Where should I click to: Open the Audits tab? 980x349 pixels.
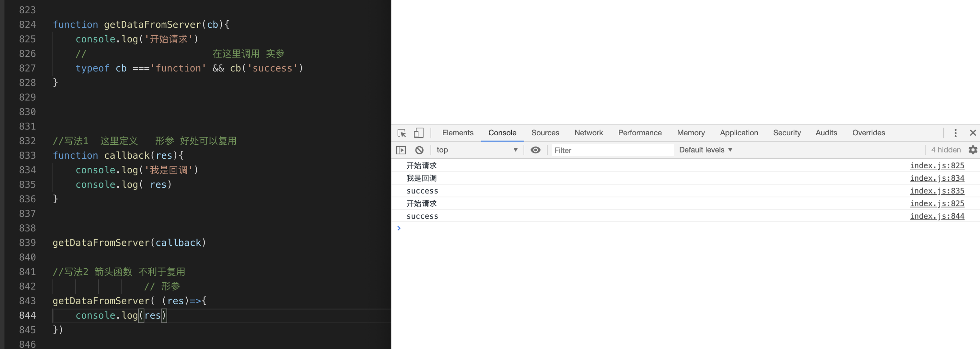(x=826, y=133)
